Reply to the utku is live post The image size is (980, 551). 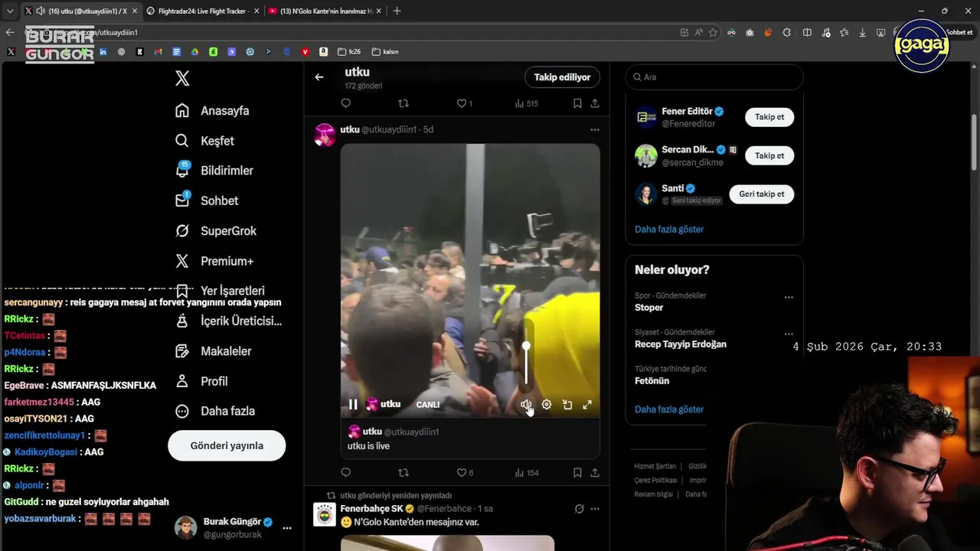click(346, 473)
